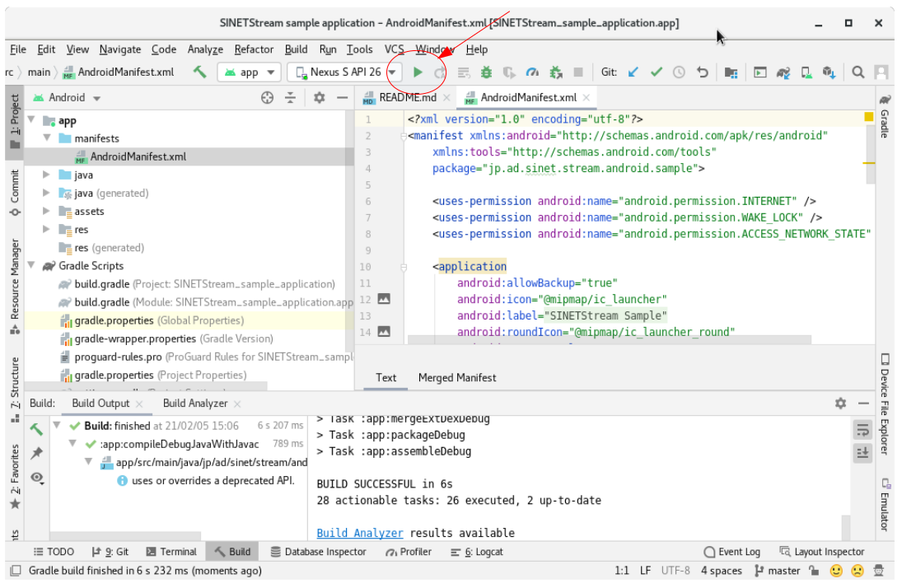Open Build panel gear settings

pos(840,404)
